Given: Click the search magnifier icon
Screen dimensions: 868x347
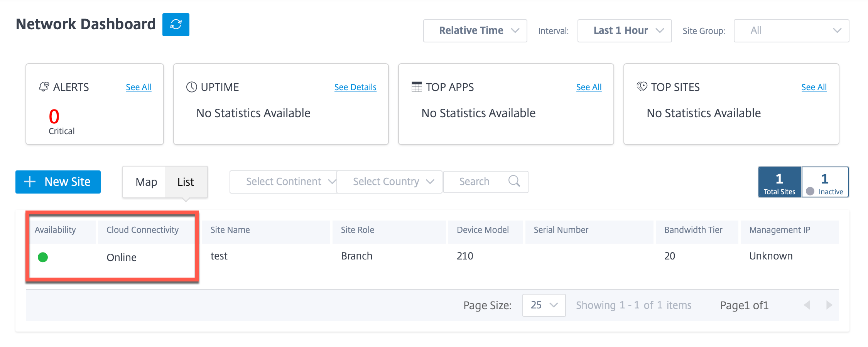Looking at the screenshot, I should click(x=514, y=181).
